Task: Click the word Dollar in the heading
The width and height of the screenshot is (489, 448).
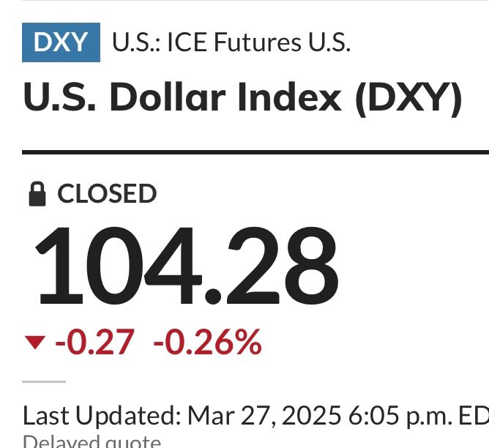Action: [168, 97]
